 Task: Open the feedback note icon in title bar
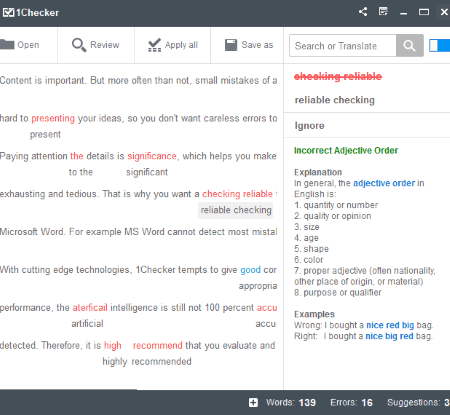pyautogui.click(x=383, y=12)
